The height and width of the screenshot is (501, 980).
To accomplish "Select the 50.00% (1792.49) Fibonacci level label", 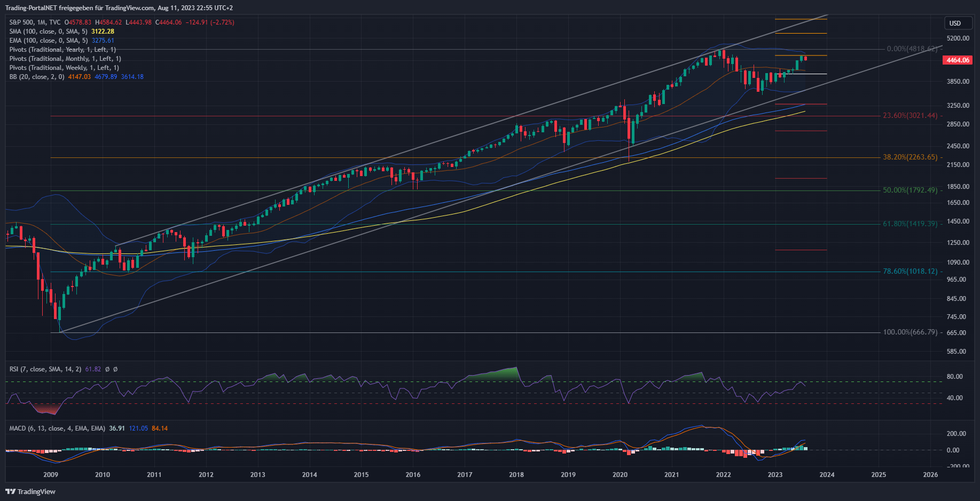I will tap(910, 190).
